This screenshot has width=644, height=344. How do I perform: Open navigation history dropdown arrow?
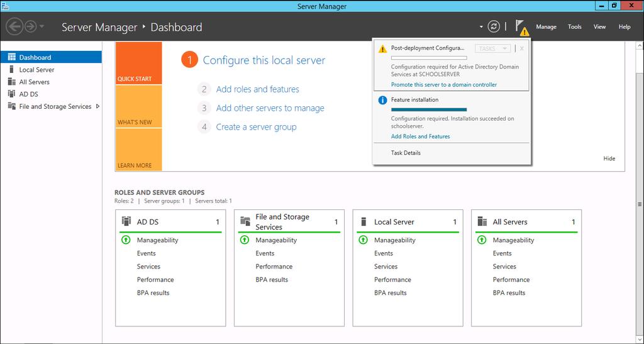(x=42, y=27)
